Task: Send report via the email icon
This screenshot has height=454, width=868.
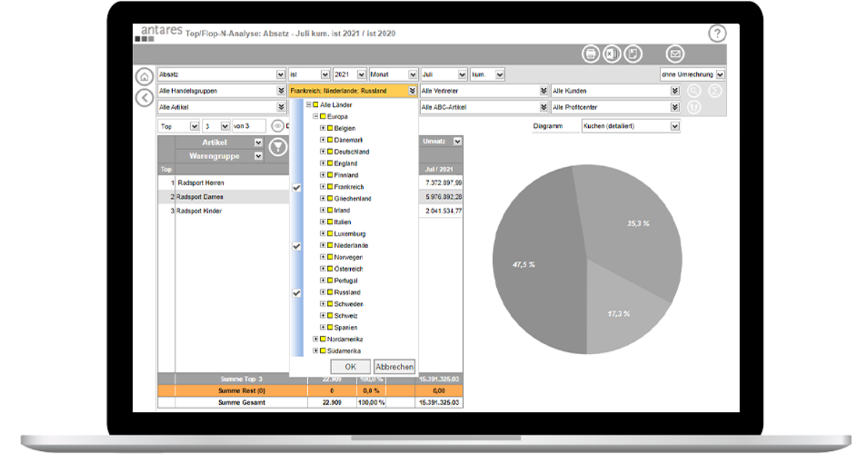Action: (676, 53)
